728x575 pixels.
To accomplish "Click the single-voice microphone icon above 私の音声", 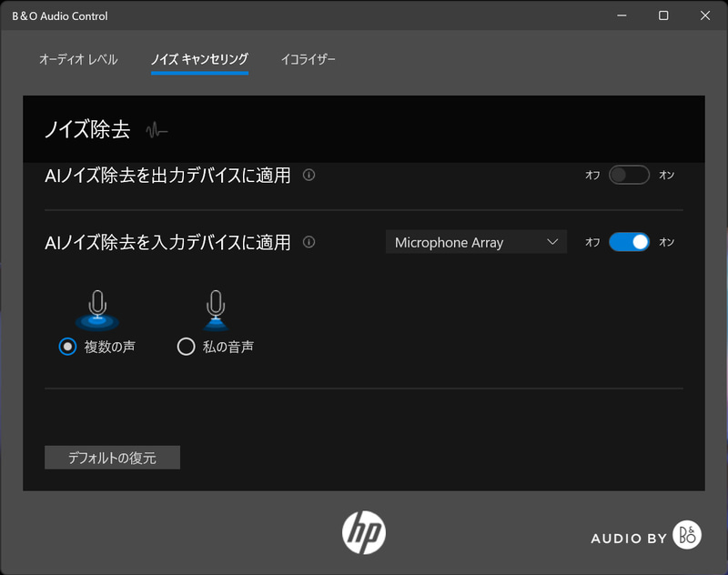I will (216, 306).
